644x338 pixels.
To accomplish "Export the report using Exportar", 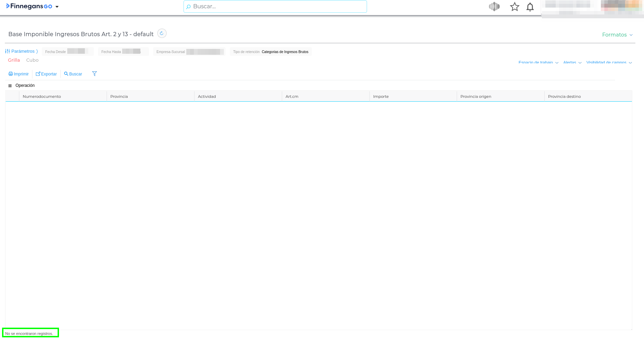I will pyautogui.click(x=46, y=74).
